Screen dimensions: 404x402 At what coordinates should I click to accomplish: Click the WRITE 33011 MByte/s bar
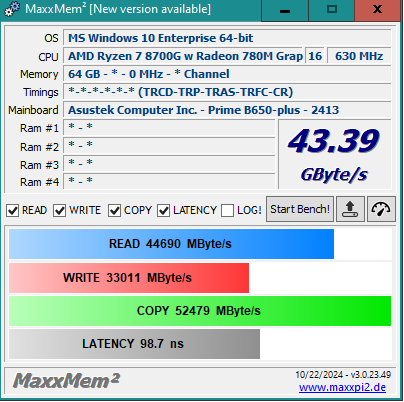129,278
